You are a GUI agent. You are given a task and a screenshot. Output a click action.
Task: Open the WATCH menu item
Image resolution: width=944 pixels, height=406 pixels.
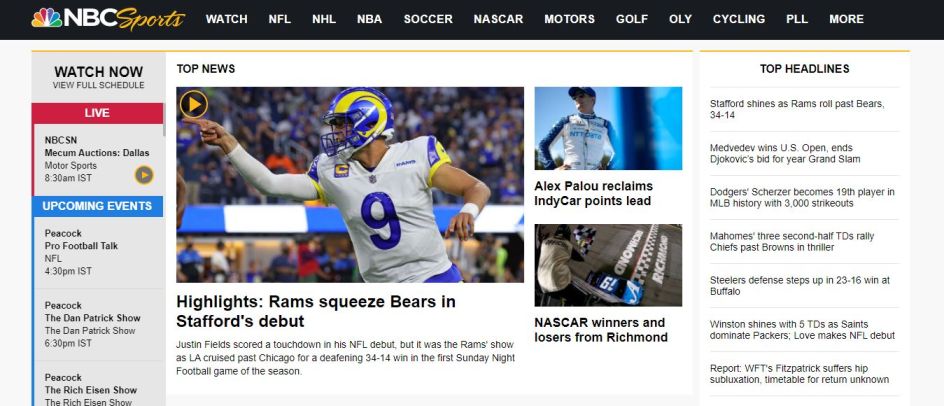point(226,19)
